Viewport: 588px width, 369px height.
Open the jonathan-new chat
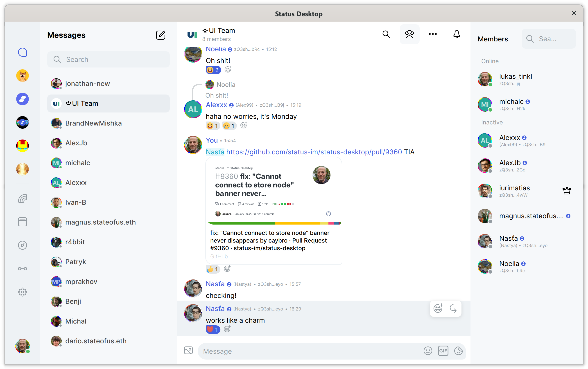(87, 84)
